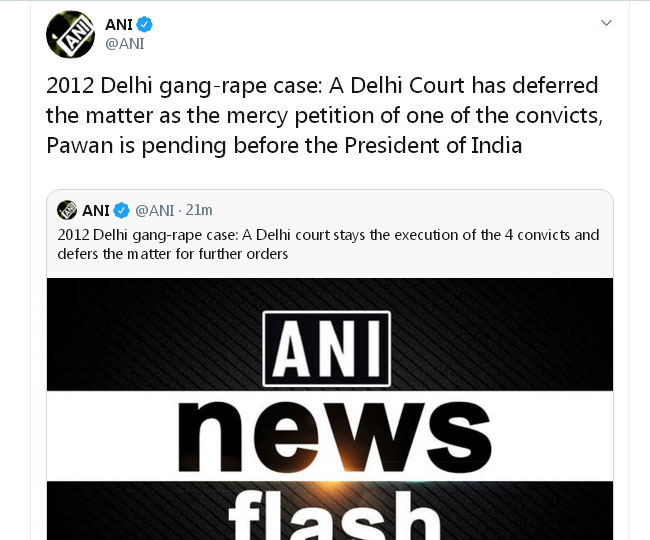Open the 21m timestamp on quoted tweet
Screen dimensions: 650x540
[199, 210]
